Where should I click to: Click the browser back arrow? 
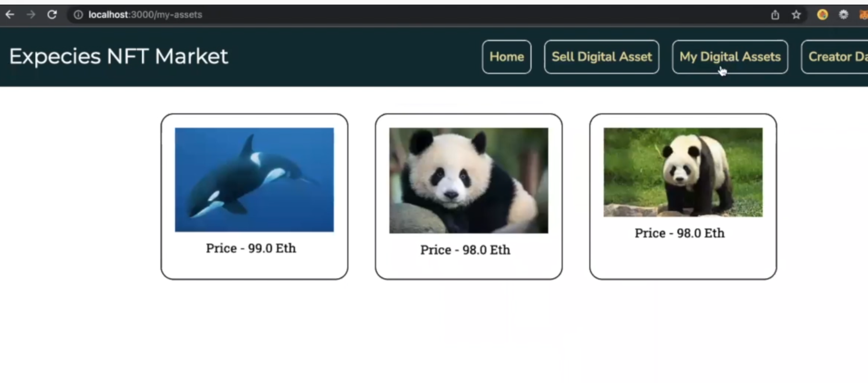[x=10, y=14]
